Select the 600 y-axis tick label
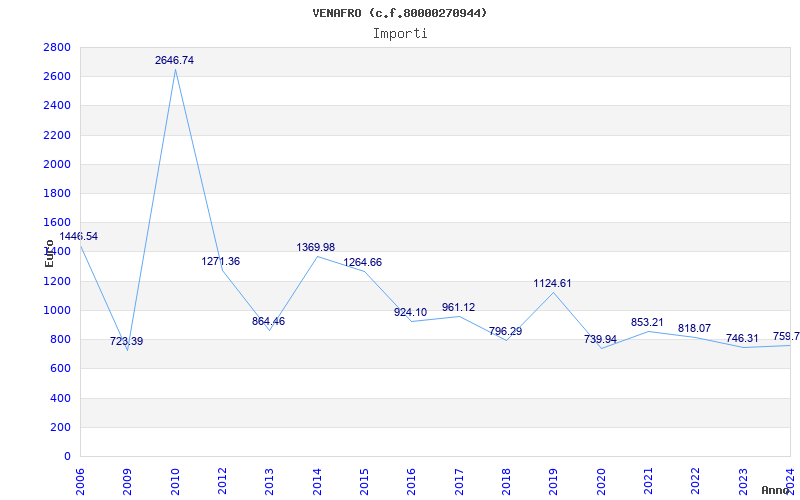This screenshot has height=500, width=800. point(60,368)
